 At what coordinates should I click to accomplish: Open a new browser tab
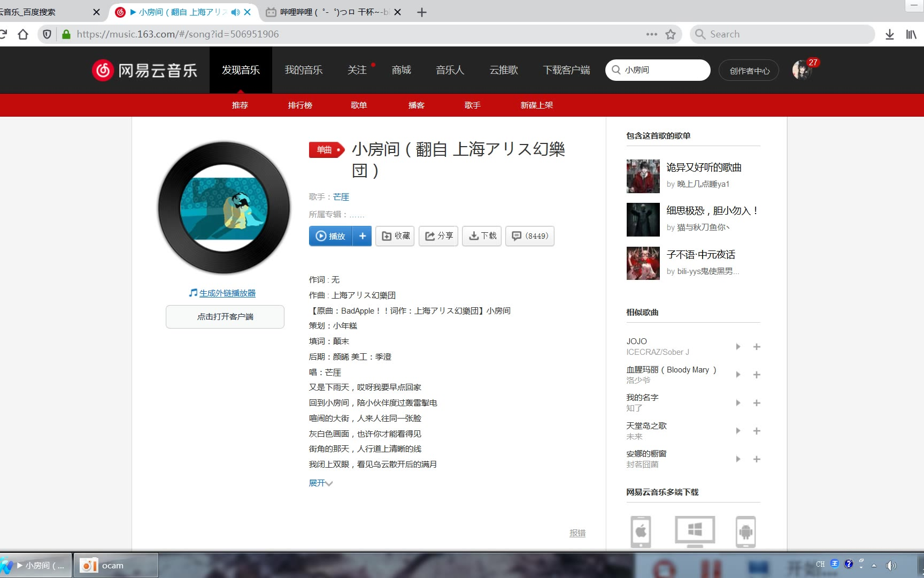point(422,12)
